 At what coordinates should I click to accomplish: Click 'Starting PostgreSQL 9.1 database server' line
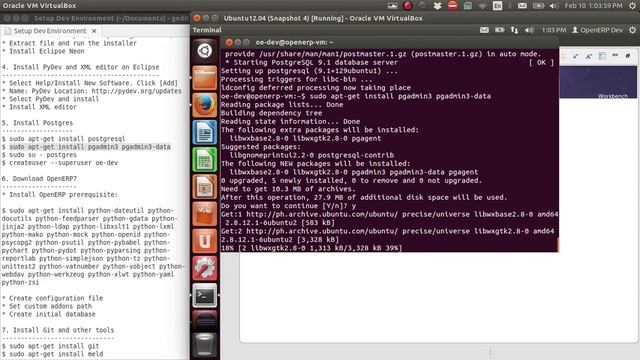[x=311, y=62]
